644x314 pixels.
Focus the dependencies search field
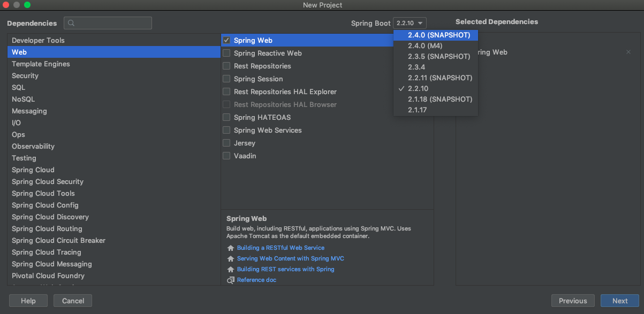coord(108,23)
